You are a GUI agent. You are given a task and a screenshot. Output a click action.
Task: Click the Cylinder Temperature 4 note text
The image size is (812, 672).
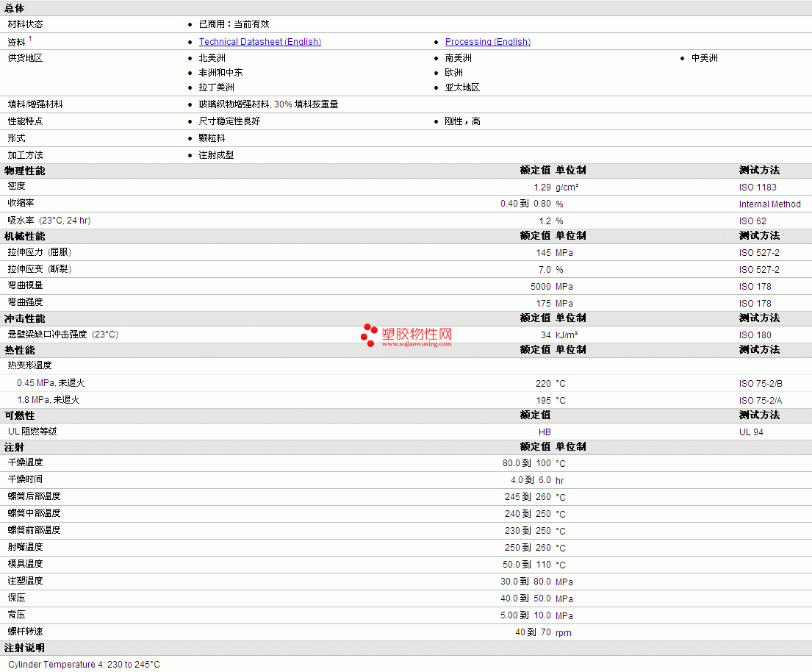pos(84,664)
